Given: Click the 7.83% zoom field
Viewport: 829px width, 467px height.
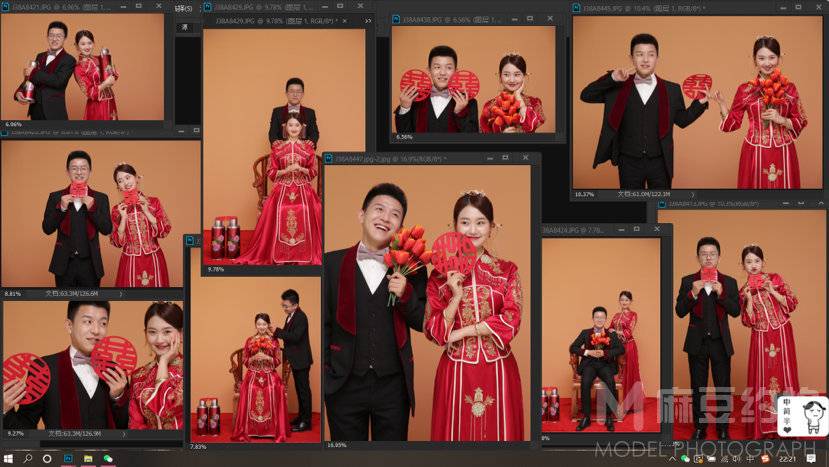Looking at the screenshot, I should click(198, 447).
